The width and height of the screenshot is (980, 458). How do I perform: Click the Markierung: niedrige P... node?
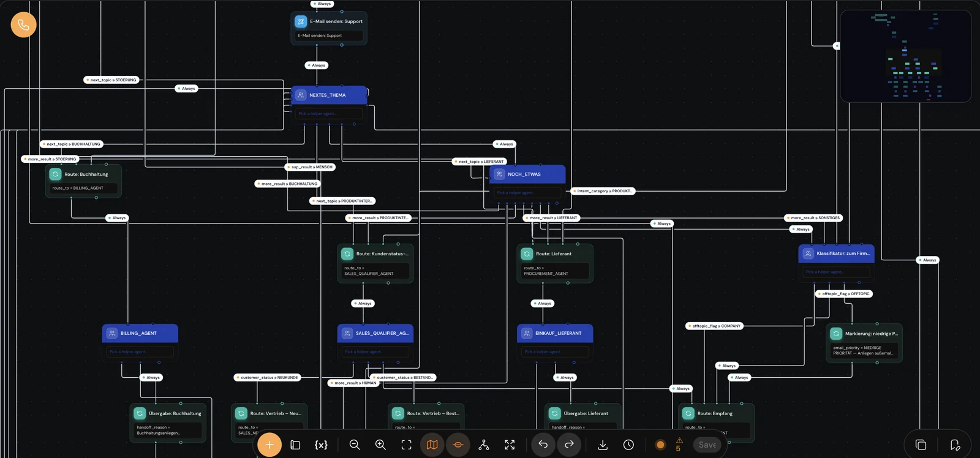[864, 343]
